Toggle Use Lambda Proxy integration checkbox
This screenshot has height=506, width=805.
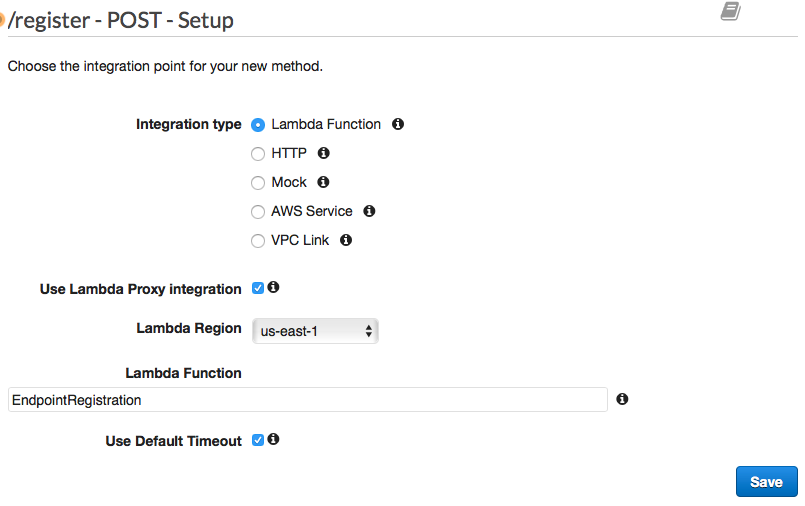coord(258,288)
